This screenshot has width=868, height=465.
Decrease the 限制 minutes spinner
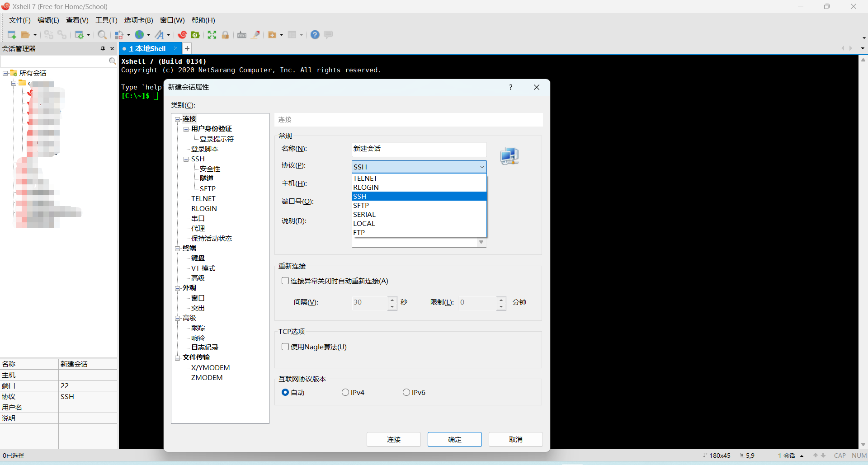point(501,307)
